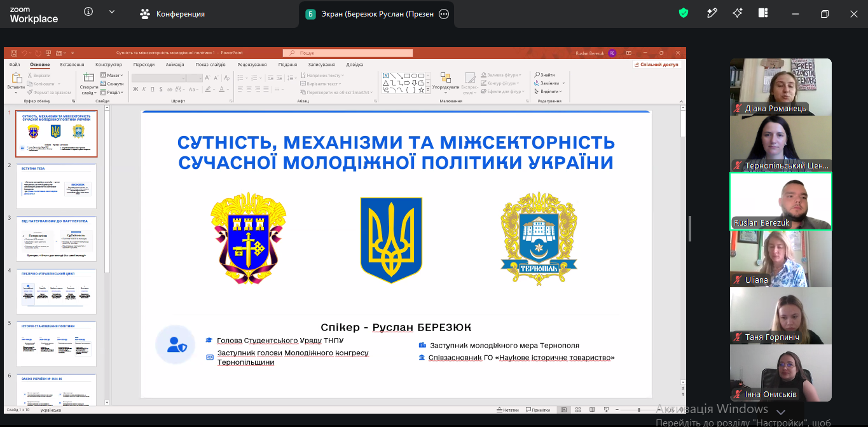
Task: Click the Zoom meeting info circle icon
Action: point(88,11)
